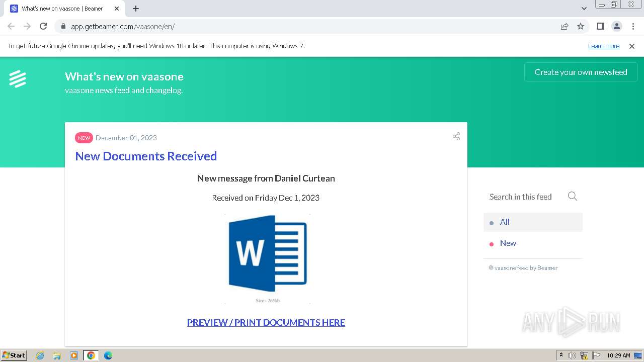Open the share icon on the post
The image size is (644, 362).
[456, 136]
